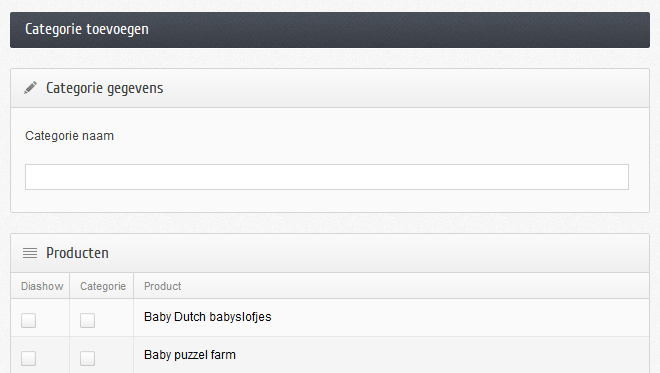Image resolution: width=660 pixels, height=373 pixels.
Task: Click the Categorie column header
Action: (103, 286)
